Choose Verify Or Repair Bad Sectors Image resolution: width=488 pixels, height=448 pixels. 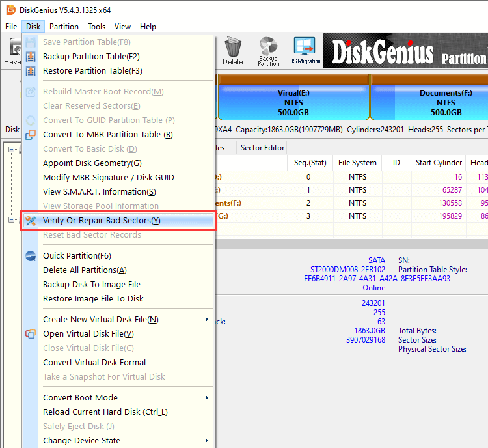[x=102, y=221]
